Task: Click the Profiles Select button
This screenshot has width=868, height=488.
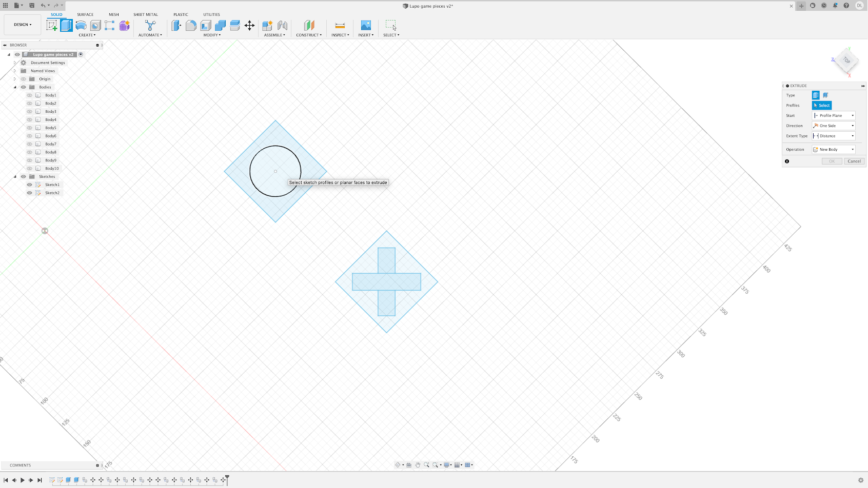Action: [x=822, y=105]
